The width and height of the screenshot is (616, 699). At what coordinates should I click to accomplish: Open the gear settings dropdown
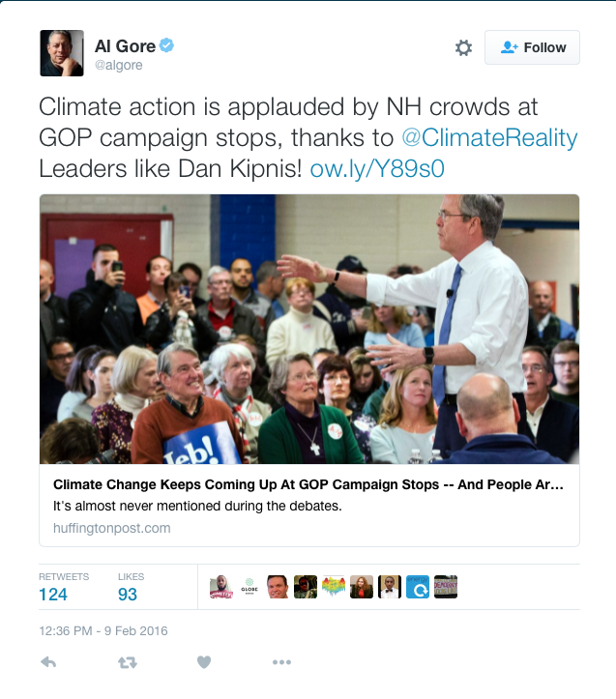click(x=463, y=47)
